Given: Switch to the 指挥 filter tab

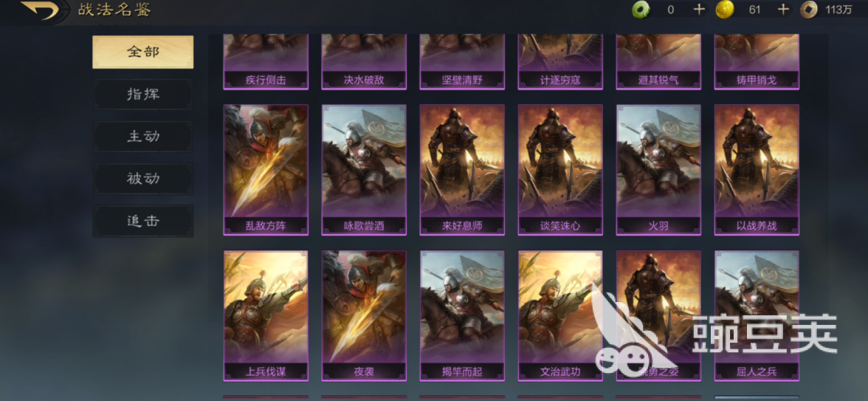Looking at the screenshot, I should [143, 95].
